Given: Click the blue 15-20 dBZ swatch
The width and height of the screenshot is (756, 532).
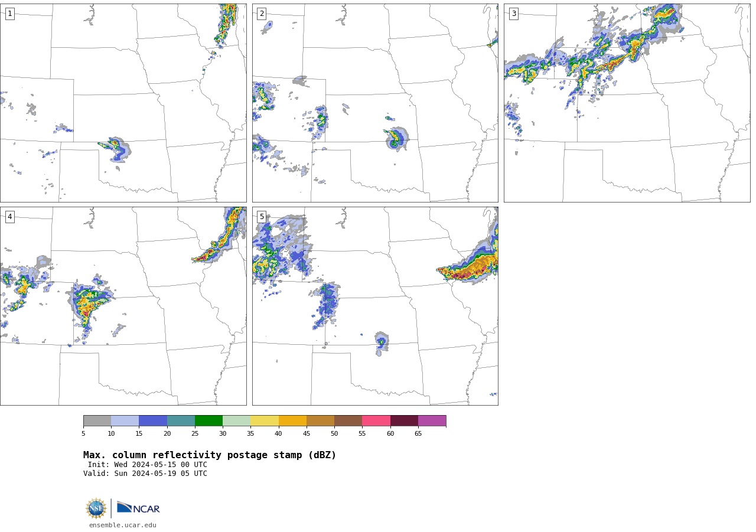Looking at the screenshot, I should pyautogui.click(x=153, y=420).
